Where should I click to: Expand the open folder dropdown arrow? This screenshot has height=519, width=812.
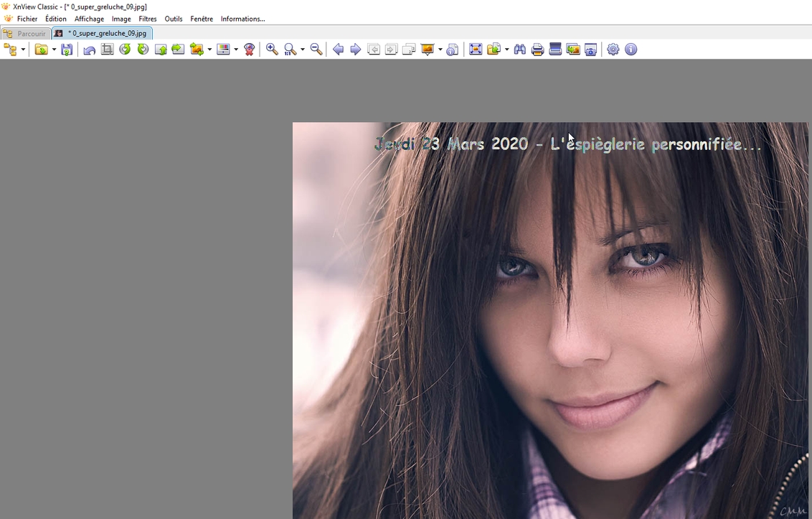point(54,49)
